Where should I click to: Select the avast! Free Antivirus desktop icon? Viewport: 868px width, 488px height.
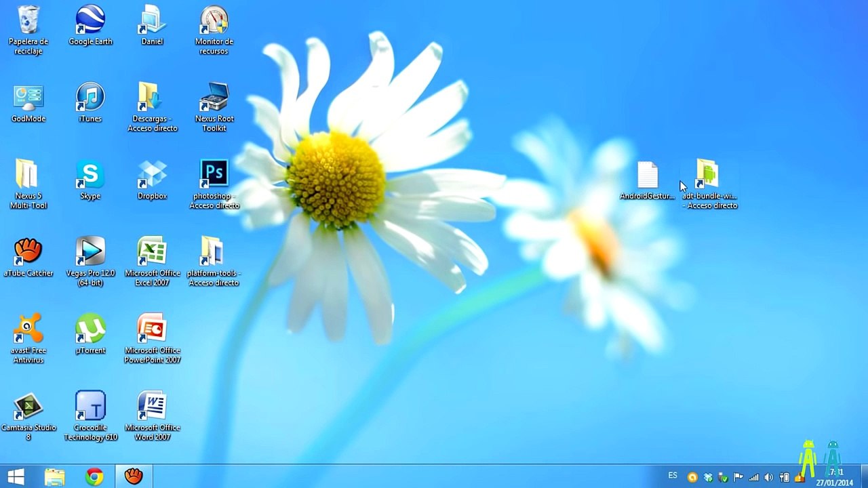[x=28, y=339]
